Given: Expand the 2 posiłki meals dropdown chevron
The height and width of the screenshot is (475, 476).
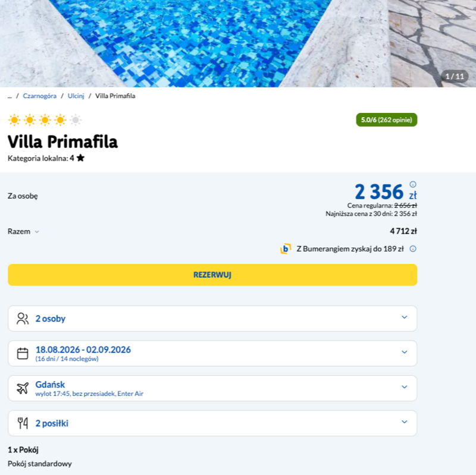Looking at the screenshot, I should tap(405, 422).
